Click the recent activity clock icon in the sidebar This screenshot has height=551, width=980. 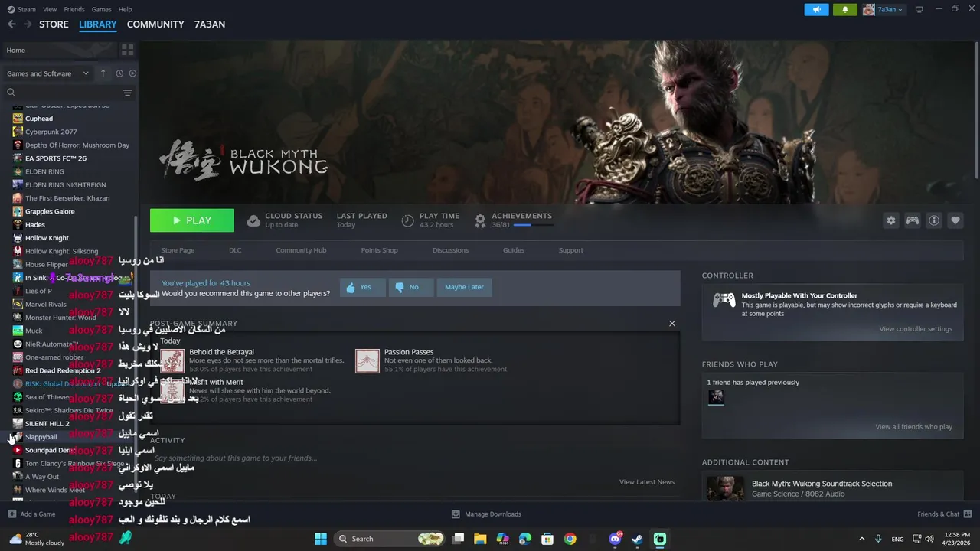119,73
